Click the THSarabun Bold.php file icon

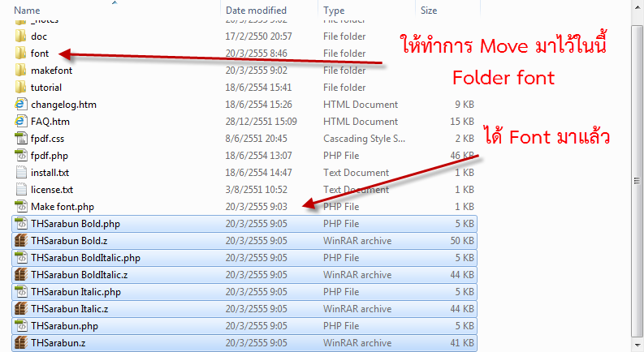point(21,224)
